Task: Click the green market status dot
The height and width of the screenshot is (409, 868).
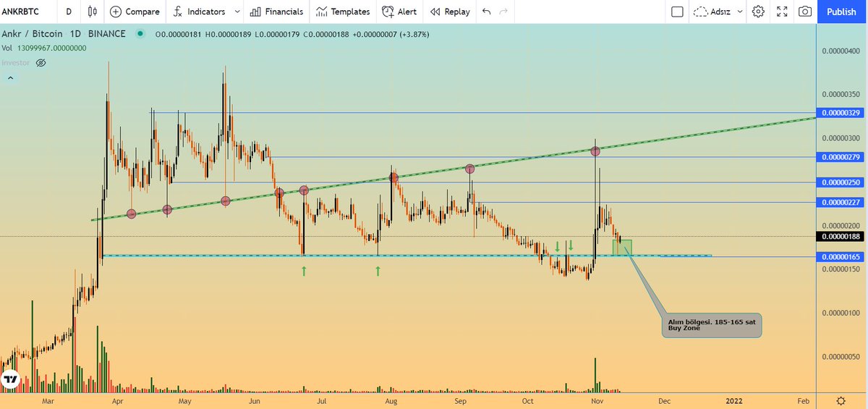Action: (x=140, y=34)
